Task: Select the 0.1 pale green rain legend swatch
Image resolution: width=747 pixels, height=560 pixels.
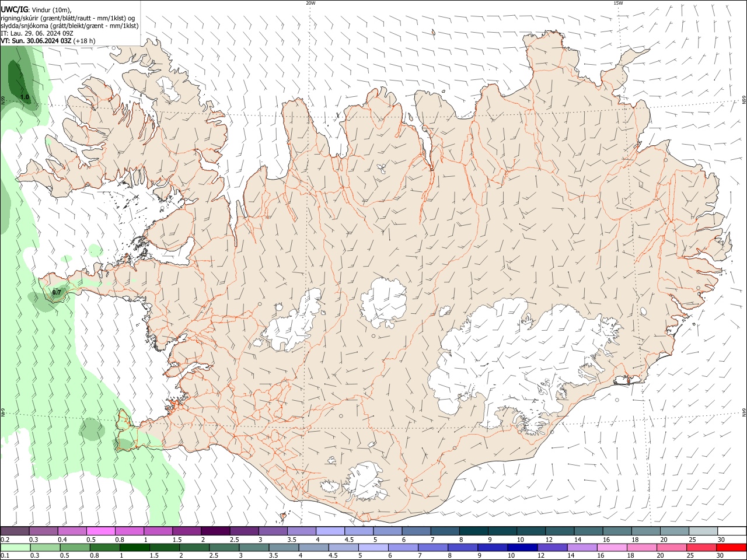Action: pos(15,548)
